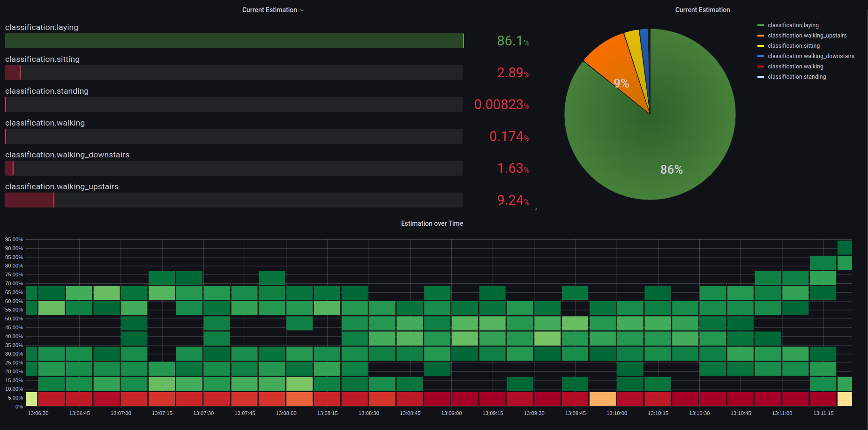Click the 0.174% walking value
Image resolution: width=868 pixels, height=430 pixels.
509,137
